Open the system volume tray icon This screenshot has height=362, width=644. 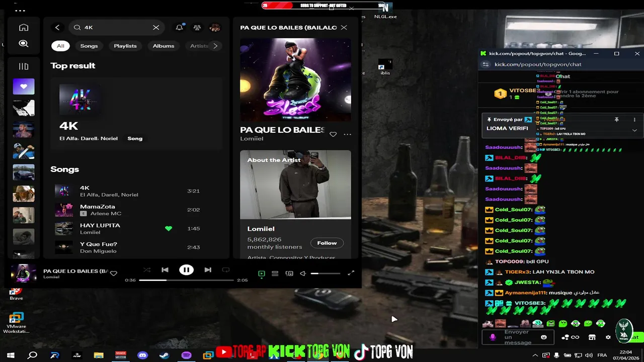click(589, 355)
